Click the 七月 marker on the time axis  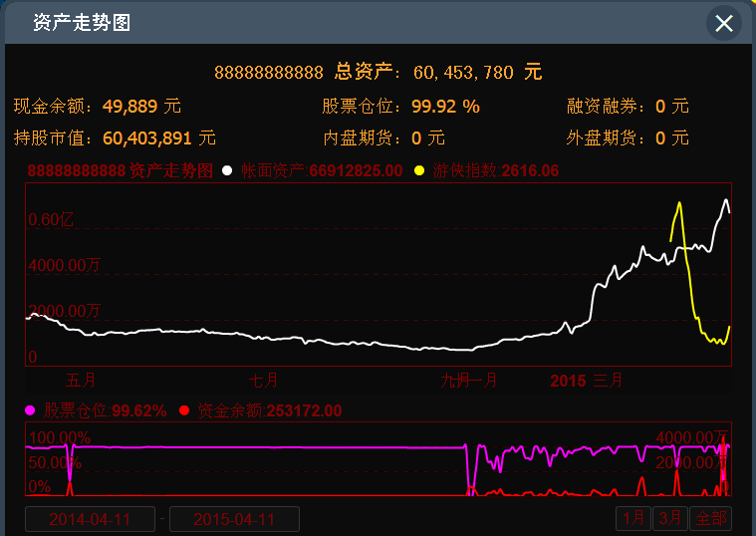264,381
